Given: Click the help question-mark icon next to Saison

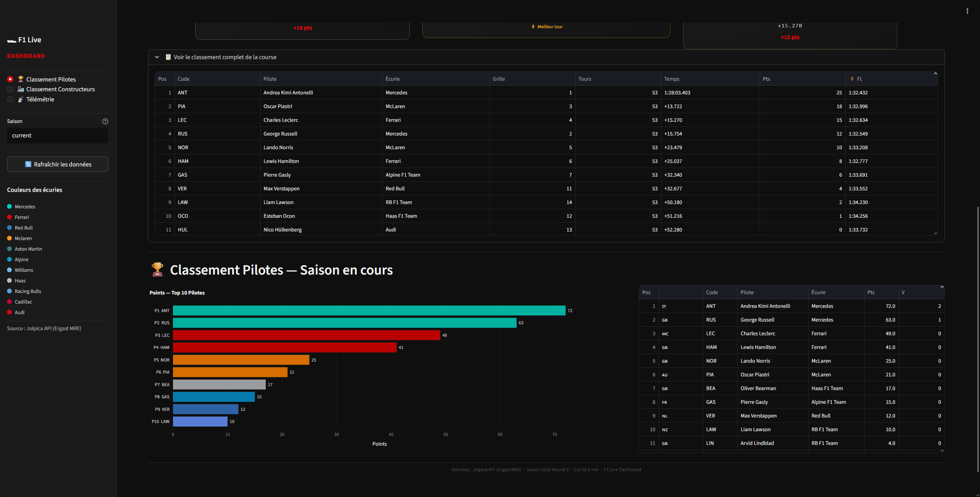Looking at the screenshot, I should pyautogui.click(x=105, y=121).
